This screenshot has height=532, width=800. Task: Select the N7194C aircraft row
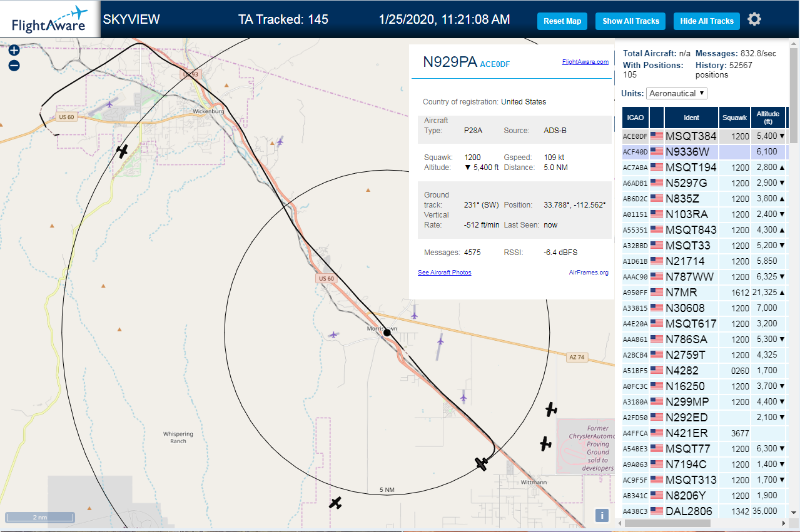point(704,464)
